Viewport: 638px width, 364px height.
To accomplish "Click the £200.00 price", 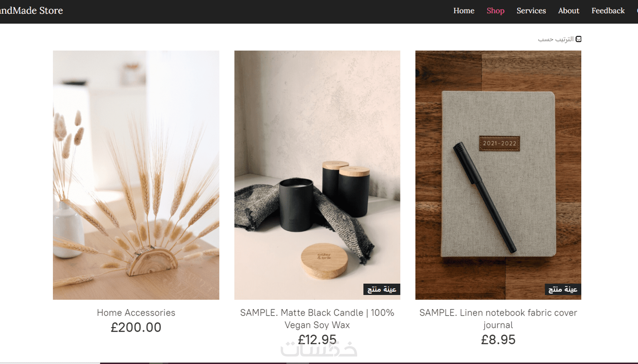I will (x=136, y=327).
